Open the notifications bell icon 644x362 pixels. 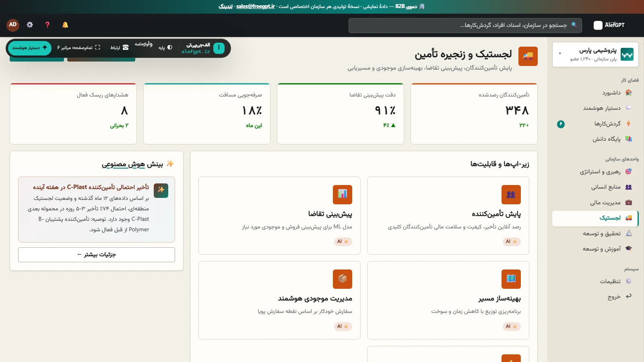65,25
